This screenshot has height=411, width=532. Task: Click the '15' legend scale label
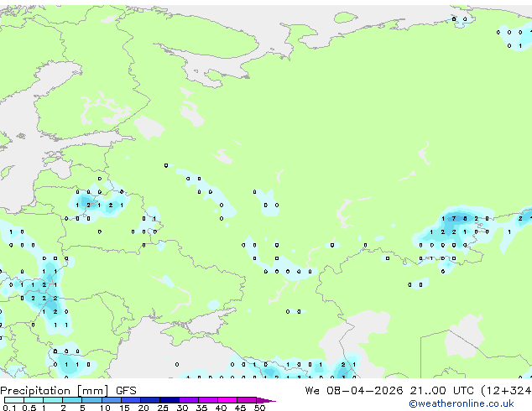pos(124,408)
